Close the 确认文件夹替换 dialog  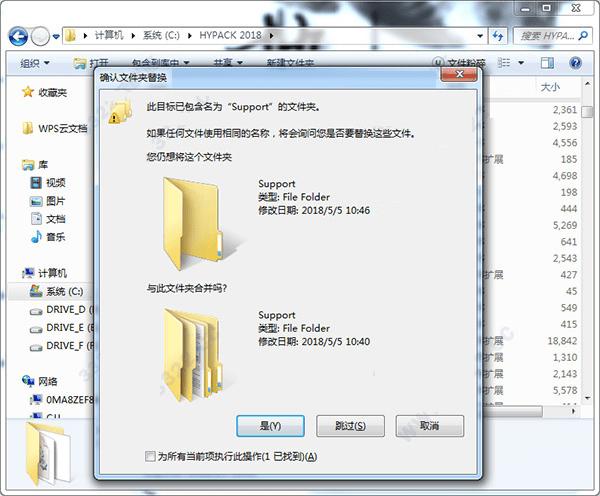pos(459,74)
